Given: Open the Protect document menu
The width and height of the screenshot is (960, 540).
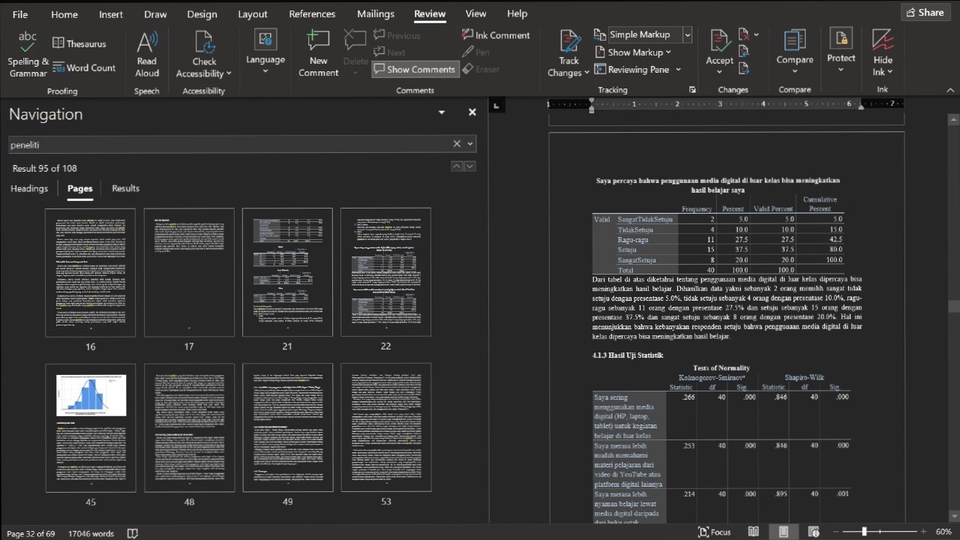Looking at the screenshot, I should coord(841,51).
